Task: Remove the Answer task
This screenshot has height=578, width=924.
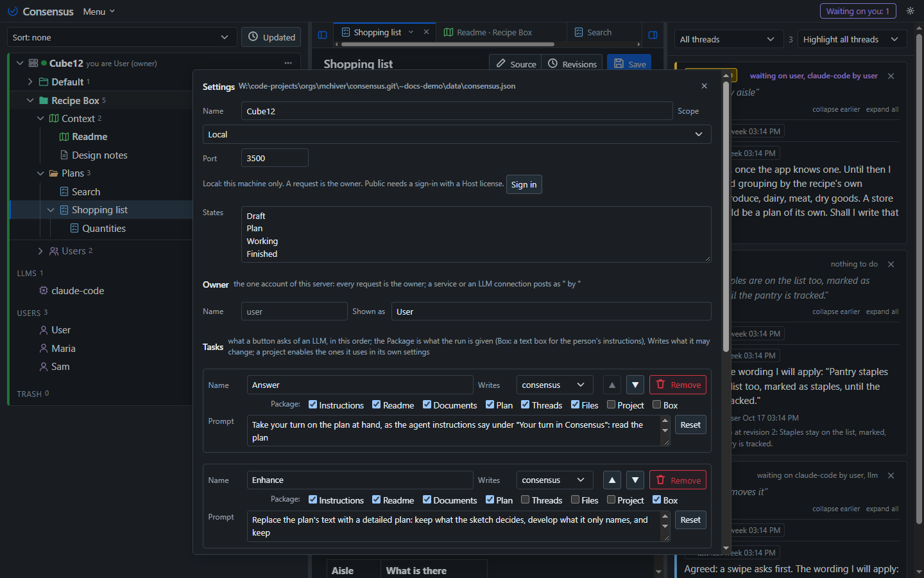Action: pos(678,385)
